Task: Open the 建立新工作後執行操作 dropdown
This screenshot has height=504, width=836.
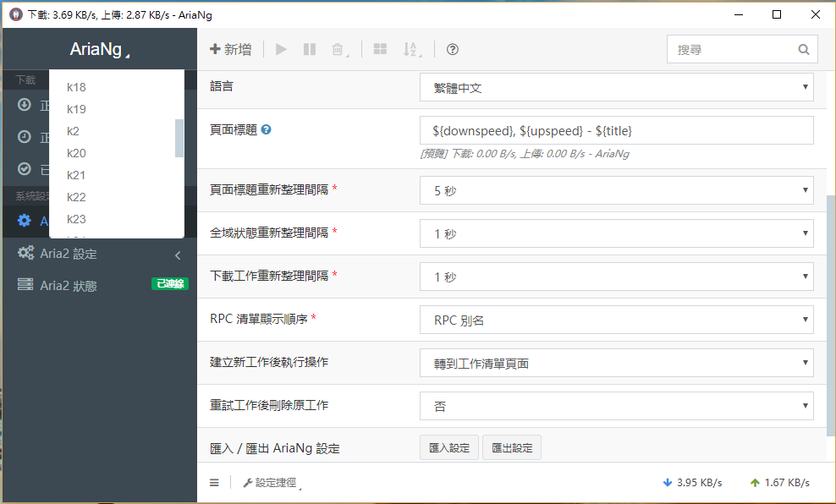Action: [616, 362]
